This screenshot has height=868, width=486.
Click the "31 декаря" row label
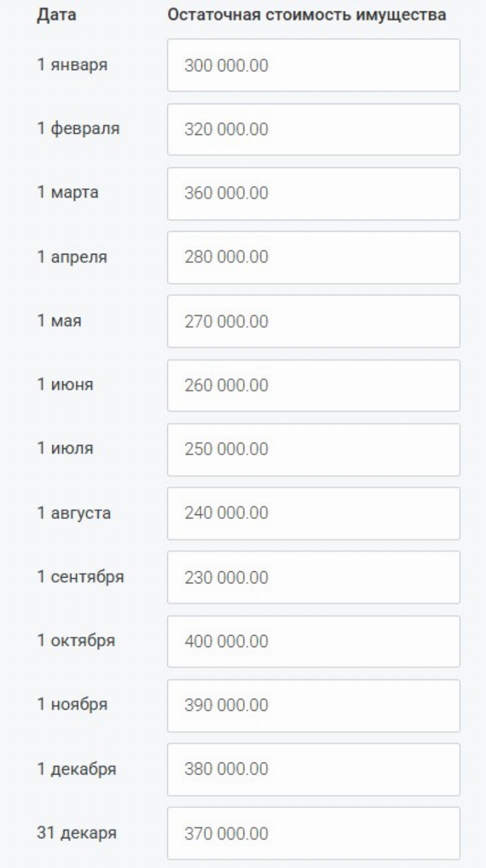76,833
